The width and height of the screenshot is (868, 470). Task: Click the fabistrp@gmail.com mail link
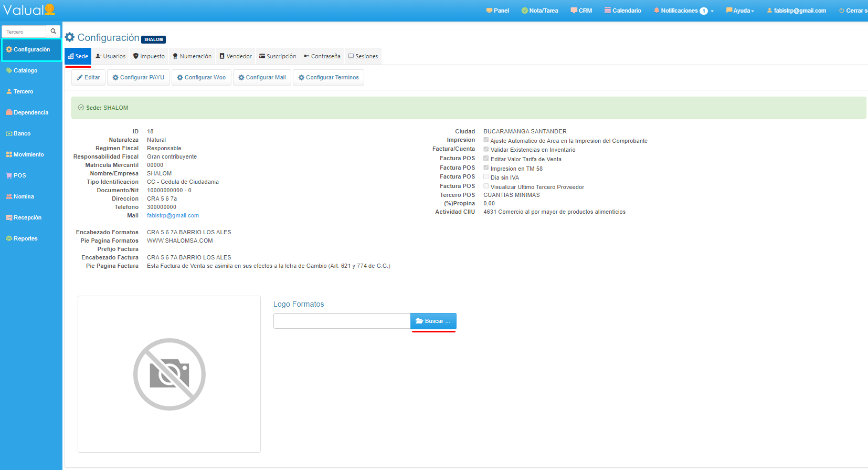[173, 215]
